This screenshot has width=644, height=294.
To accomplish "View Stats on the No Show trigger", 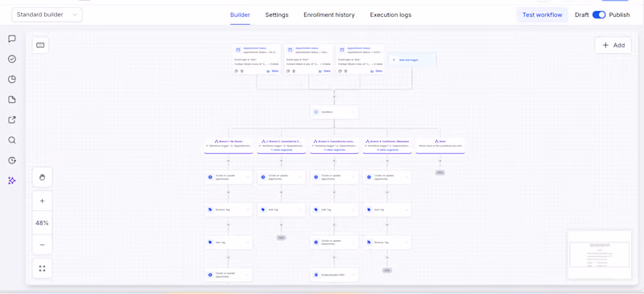I will pos(273,71).
